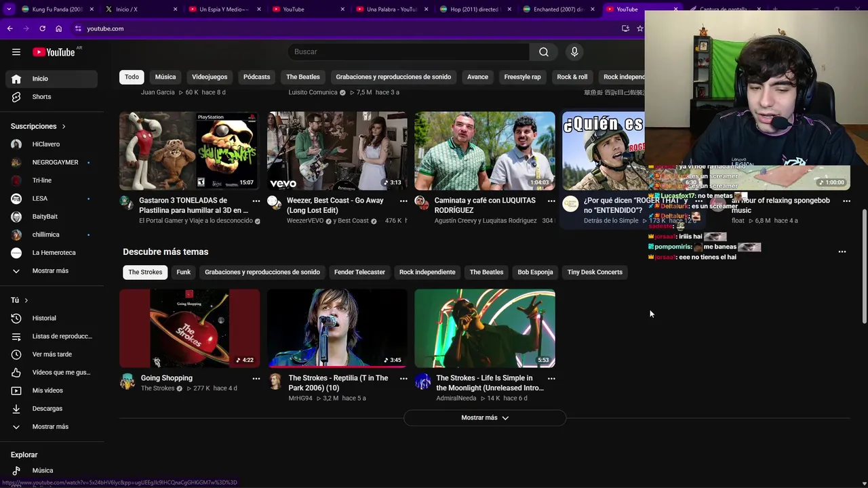Go back with browser back arrow
Screen dimensions: 868x488
[9, 28]
